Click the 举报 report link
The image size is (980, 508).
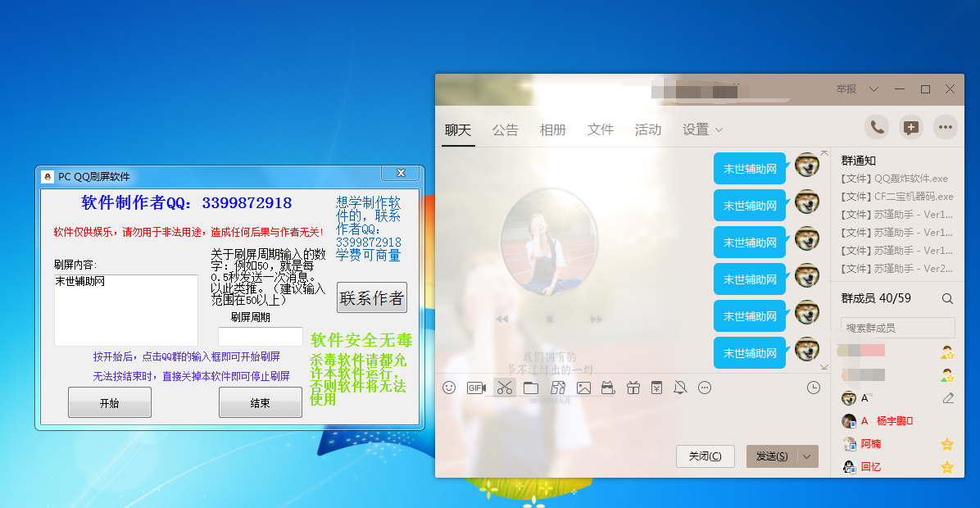pos(846,89)
